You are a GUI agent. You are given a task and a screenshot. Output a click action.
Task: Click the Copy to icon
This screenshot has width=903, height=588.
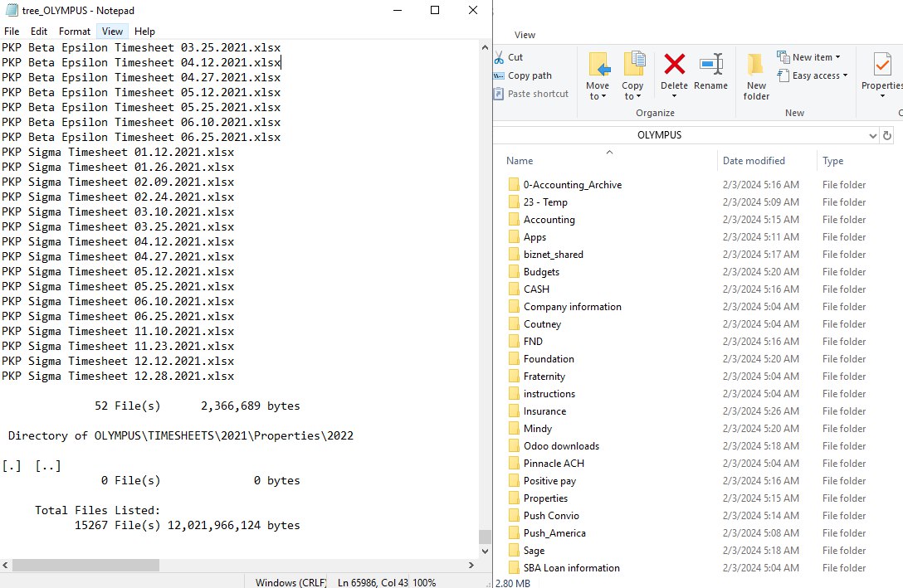[x=633, y=66]
